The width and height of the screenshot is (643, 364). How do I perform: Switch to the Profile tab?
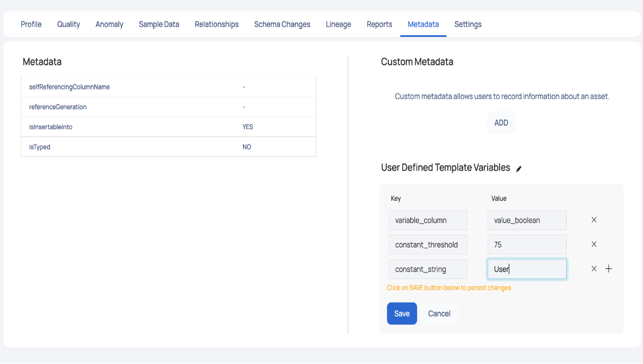coord(31,24)
